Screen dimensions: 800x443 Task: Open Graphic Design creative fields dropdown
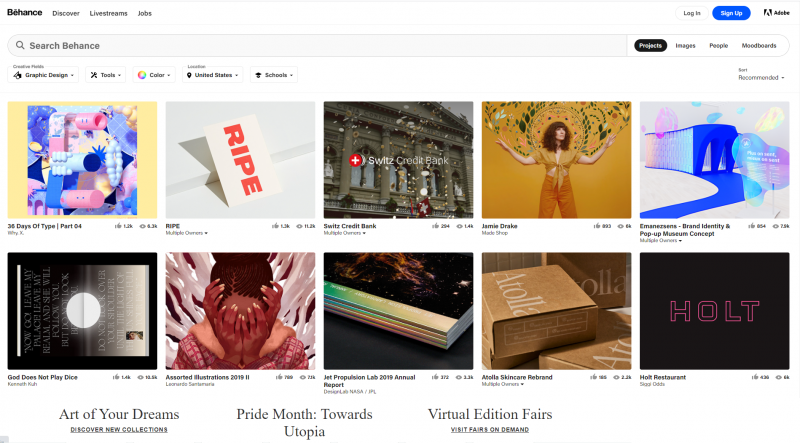(43, 75)
